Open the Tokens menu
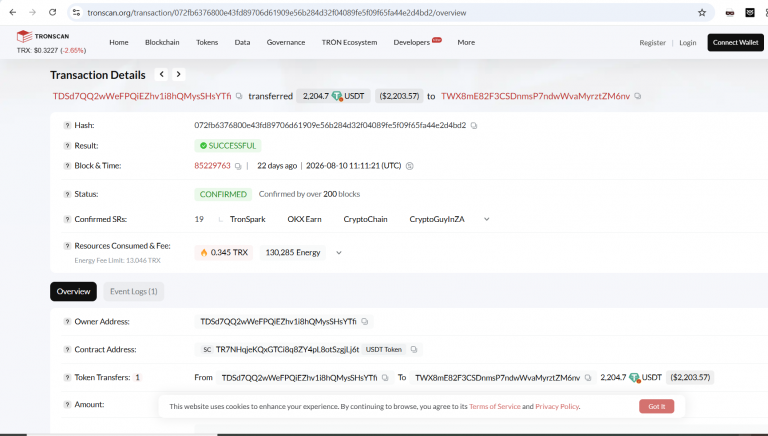This screenshot has height=436, width=768. click(x=207, y=43)
